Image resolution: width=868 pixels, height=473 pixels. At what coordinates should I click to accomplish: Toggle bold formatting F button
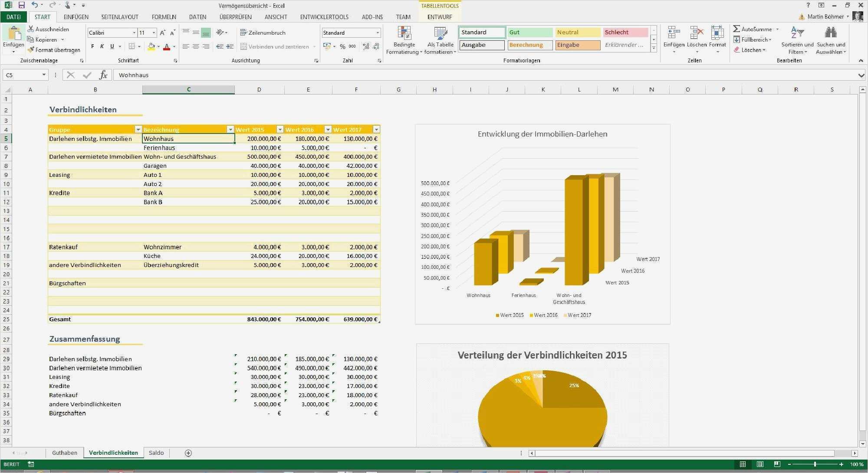pyautogui.click(x=92, y=46)
